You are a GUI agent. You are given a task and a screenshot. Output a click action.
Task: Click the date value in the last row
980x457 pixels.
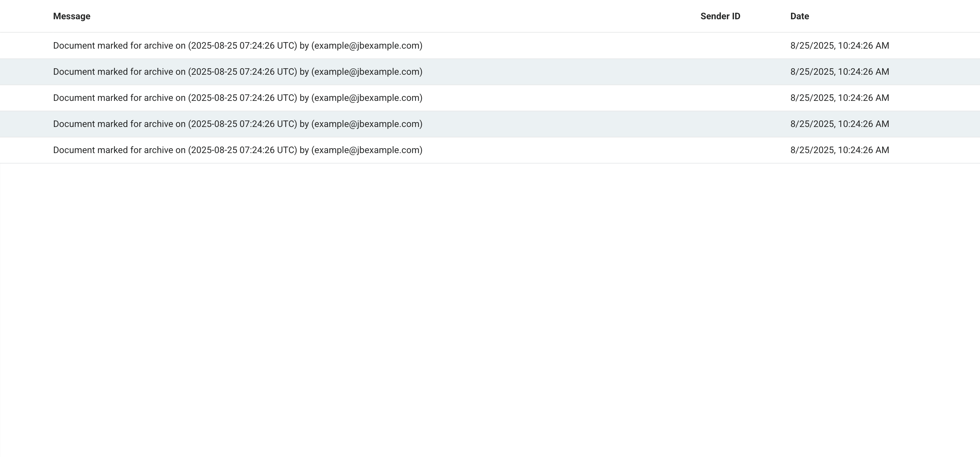click(839, 150)
